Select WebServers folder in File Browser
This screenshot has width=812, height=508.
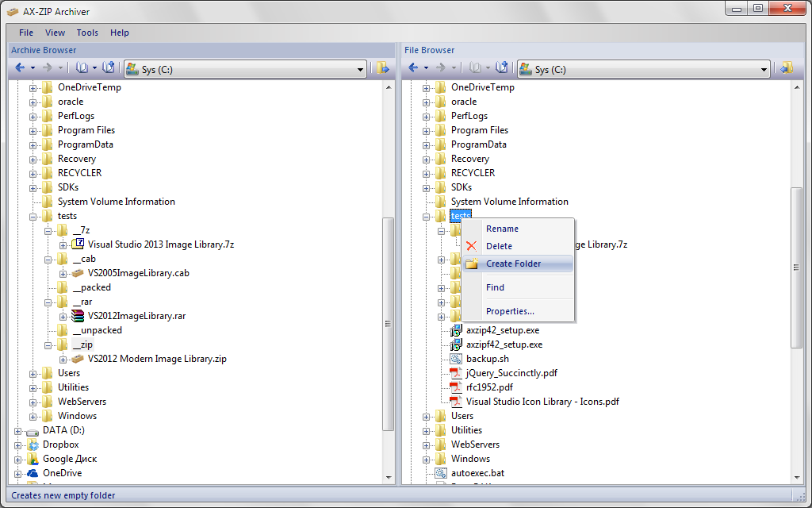point(475,444)
